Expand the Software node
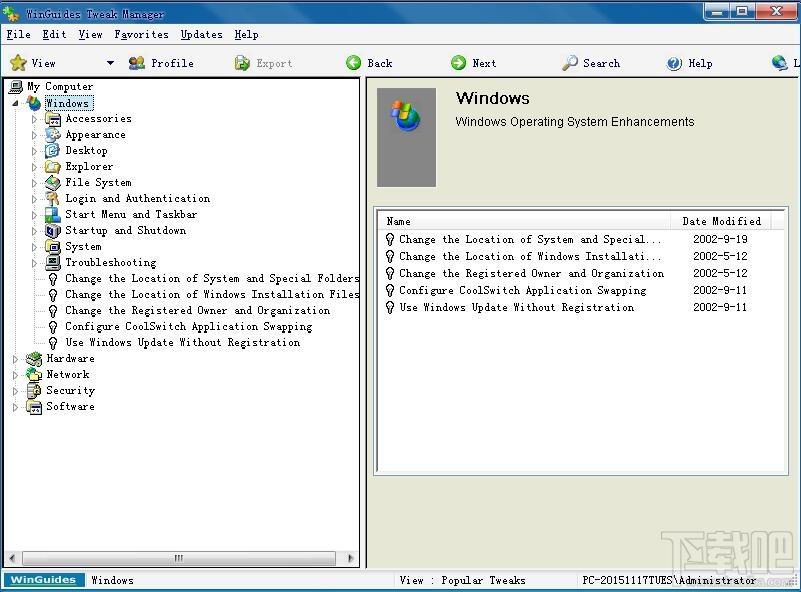The image size is (801, 592). pyautogui.click(x=15, y=407)
